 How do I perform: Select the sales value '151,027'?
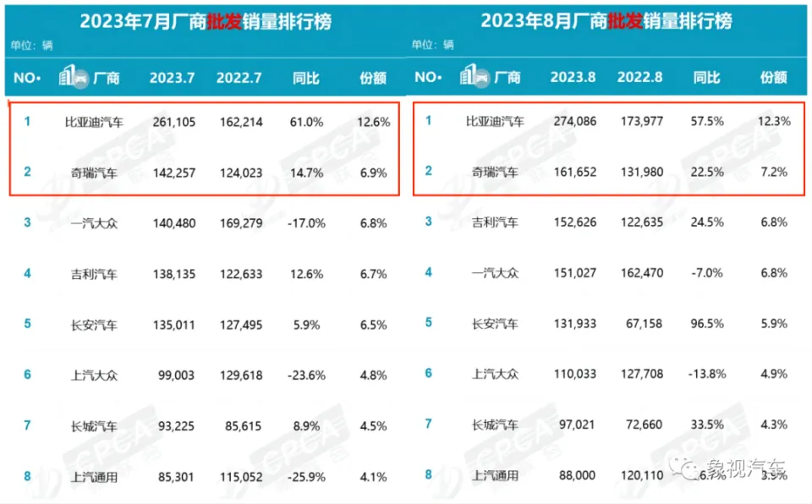pyautogui.click(x=575, y=273)
